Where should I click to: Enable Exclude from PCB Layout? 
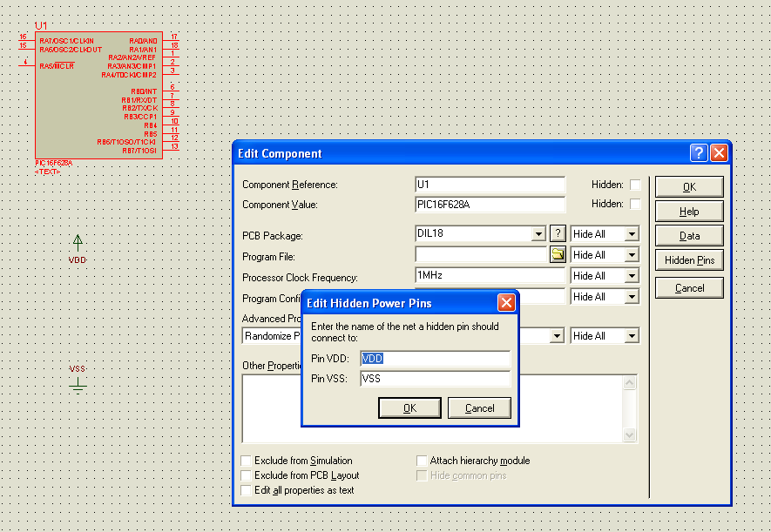click(x=246, y=475)
